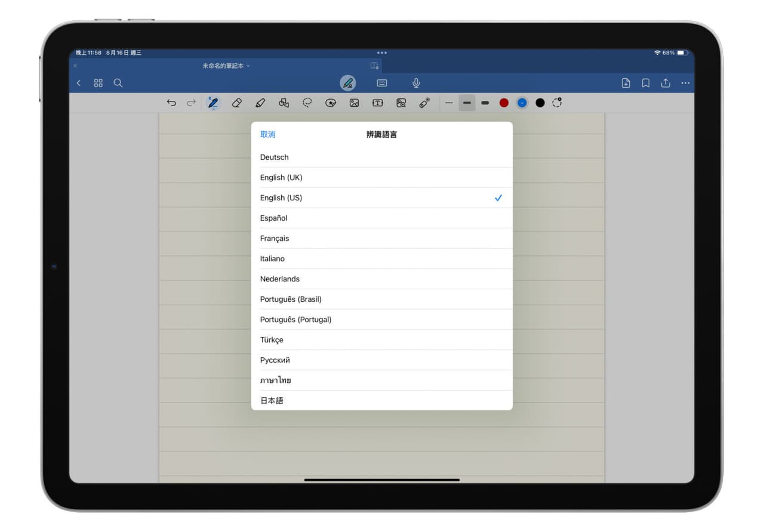Select English (UK) as recognition language
764x532 pixels.
point(281,177)
